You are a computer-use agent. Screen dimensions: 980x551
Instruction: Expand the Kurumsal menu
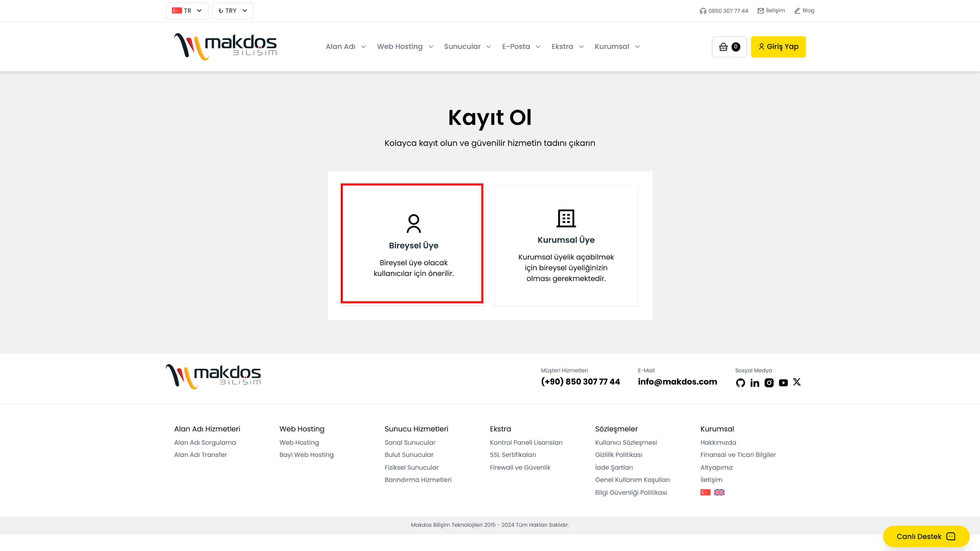(x=617, y=46)
